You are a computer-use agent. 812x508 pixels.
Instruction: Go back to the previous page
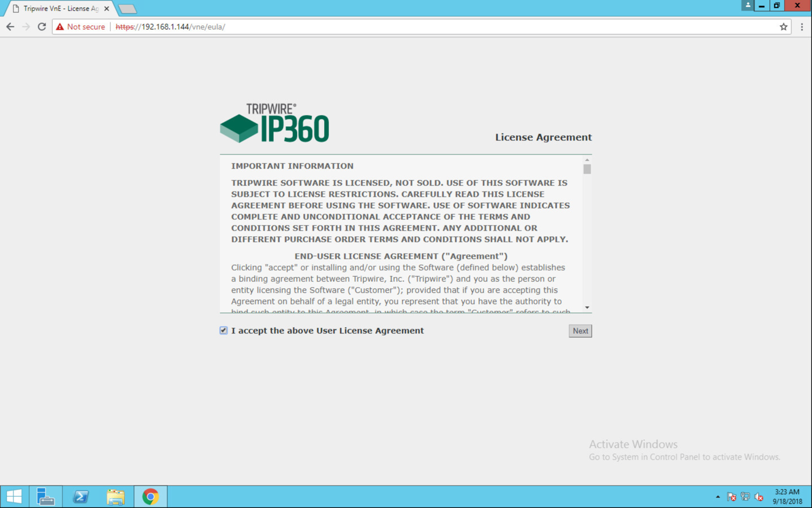10,27
